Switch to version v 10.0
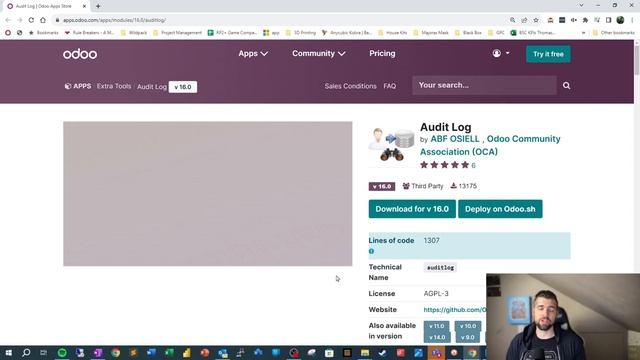640x360 pixels. pyautogui.click(x=468, y=326)
